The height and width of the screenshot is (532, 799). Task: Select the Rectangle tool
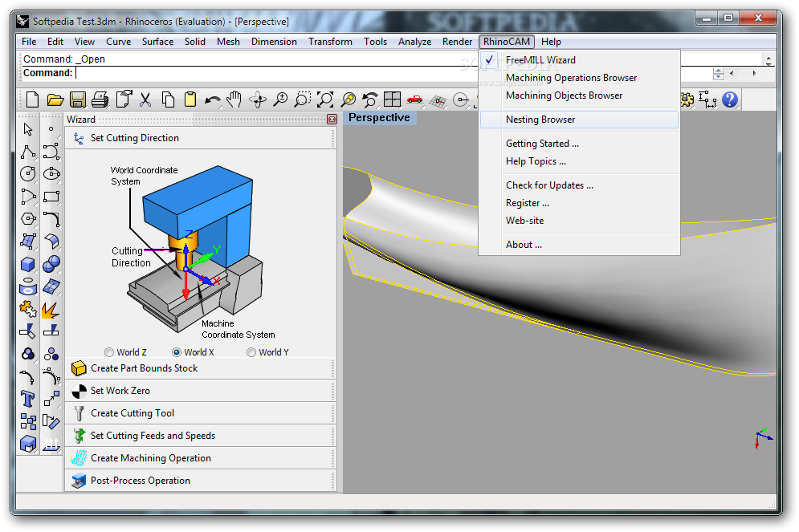pyautogui.click(x=51, y=197)
